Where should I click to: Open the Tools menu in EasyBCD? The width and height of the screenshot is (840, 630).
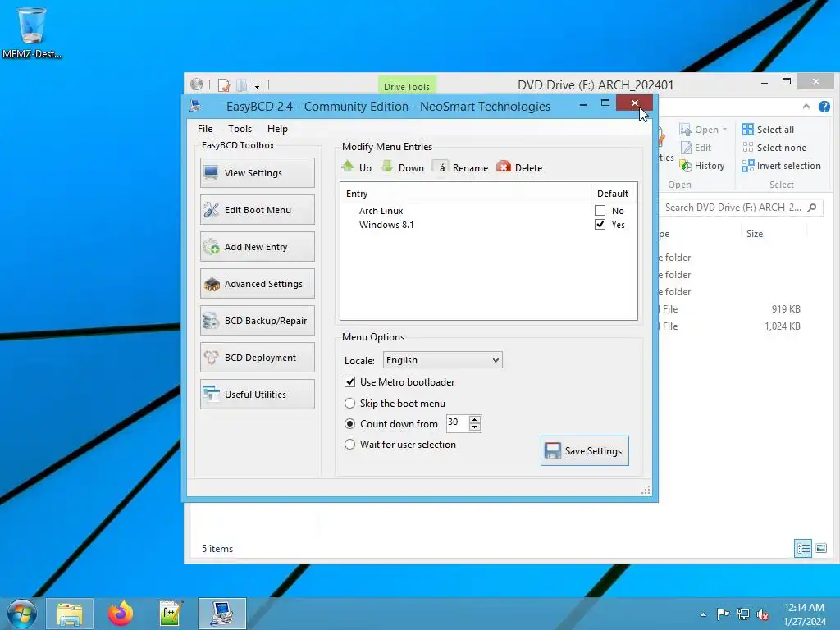[x=240, y=129]
